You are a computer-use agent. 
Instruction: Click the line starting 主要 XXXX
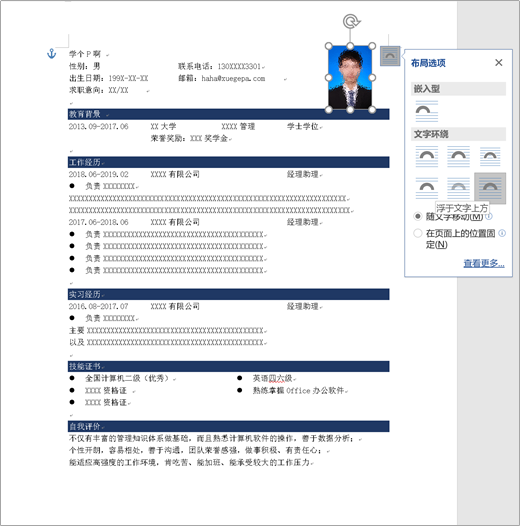coord(166,331)
